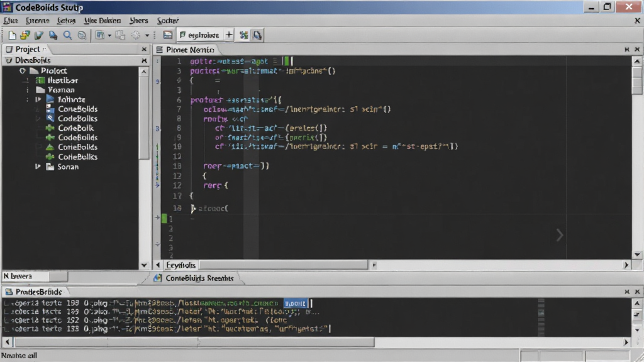Close the Project panel
This screenshot has width=644, height=362.
pos(144,49)
